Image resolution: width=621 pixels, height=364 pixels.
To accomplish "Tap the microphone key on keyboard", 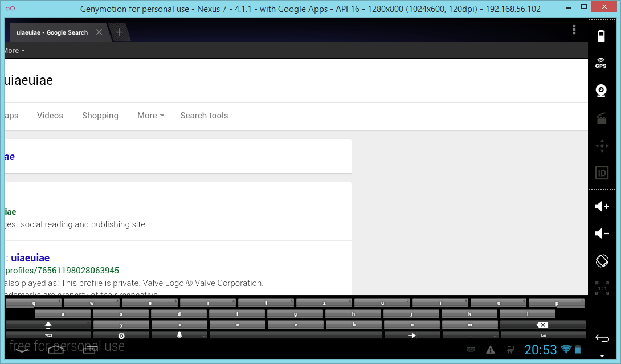I will click(179, 335).
